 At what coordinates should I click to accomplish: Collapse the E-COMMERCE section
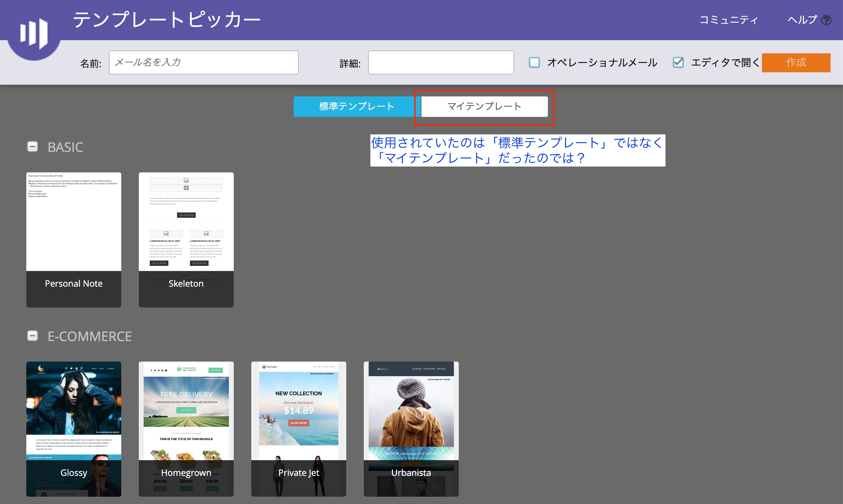pyautogui.click(x=33, y=336)
